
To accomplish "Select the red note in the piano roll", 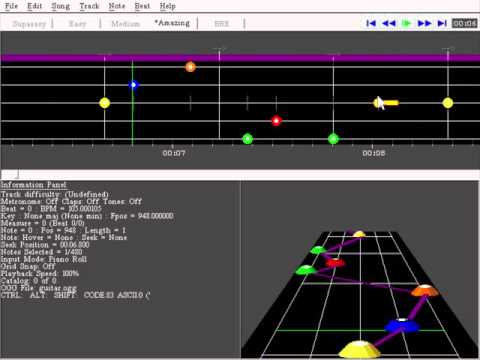I will click(x=276, y=121).
